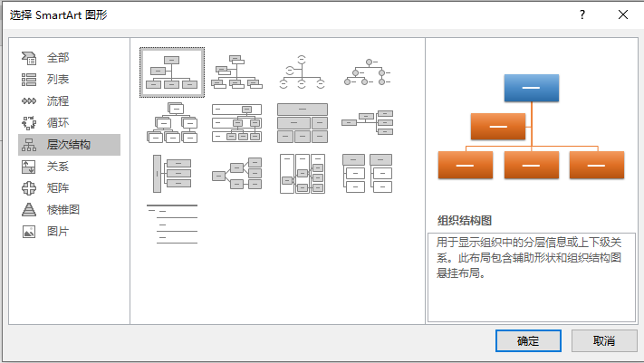Choose the name and title organization chart layout
Viewport: 644px width, 363px height.
click(x=237, y=72)
